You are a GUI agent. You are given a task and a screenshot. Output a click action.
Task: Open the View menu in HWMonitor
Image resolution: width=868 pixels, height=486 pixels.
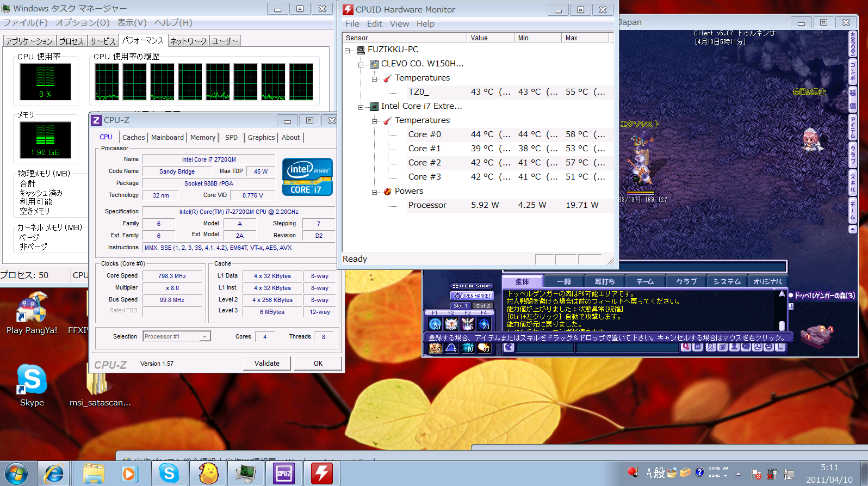tap(399, 24)
